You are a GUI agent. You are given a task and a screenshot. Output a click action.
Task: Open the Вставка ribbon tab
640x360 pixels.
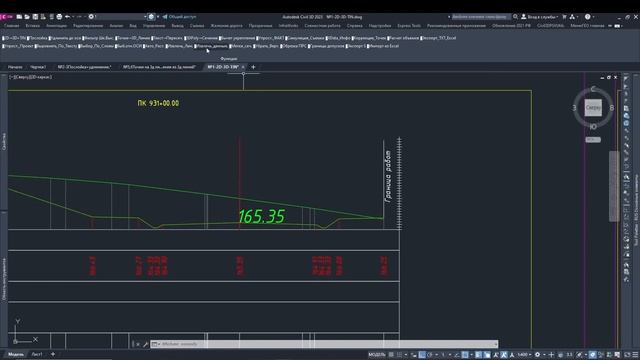click(33, 26)
